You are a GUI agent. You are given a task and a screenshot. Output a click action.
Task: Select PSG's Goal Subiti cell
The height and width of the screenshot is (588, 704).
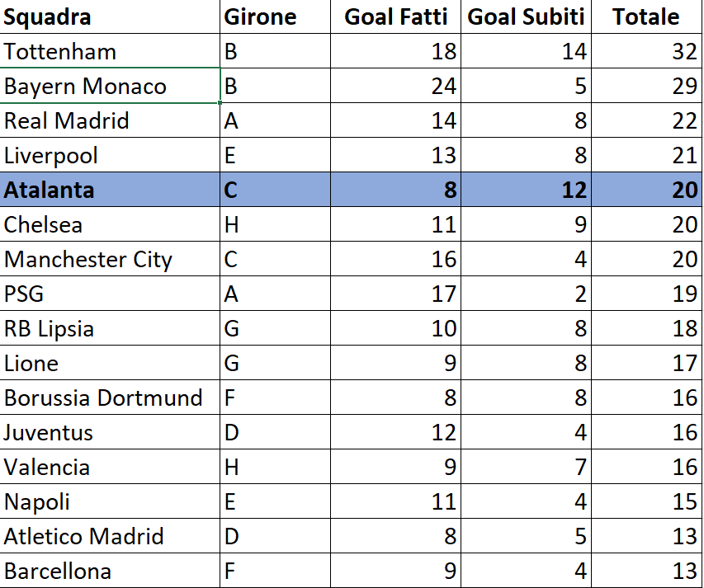(526, 294)
